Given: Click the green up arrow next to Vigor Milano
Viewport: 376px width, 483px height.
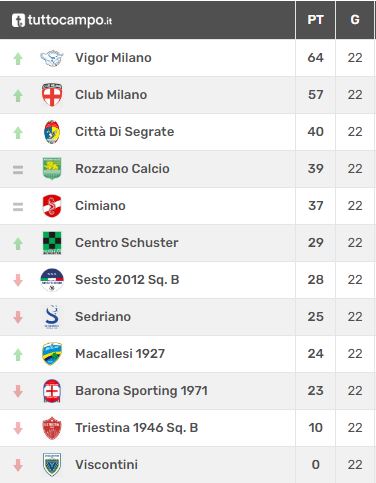Looking at the screenshot, I should (x=18, y=59).
